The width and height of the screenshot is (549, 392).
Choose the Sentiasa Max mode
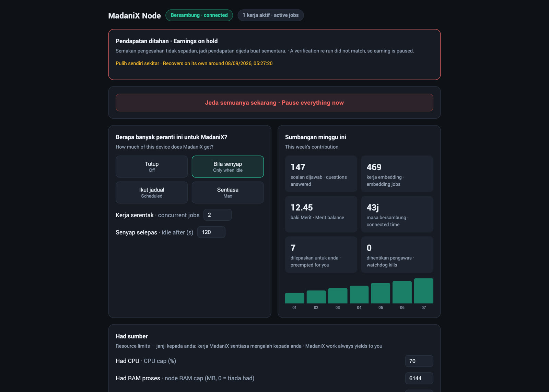228,193
